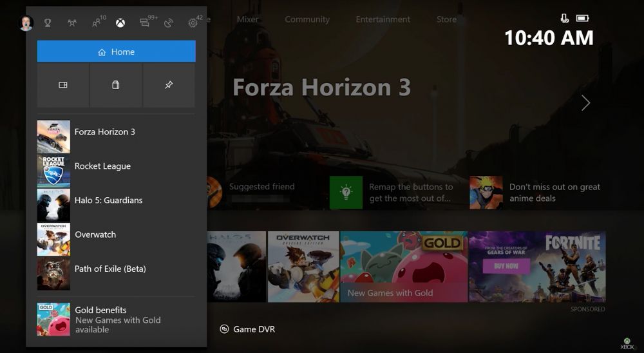Screen dimensions: 644x353
Task: Open the profile avatar in the guide
Action: (x=26, y=23)
